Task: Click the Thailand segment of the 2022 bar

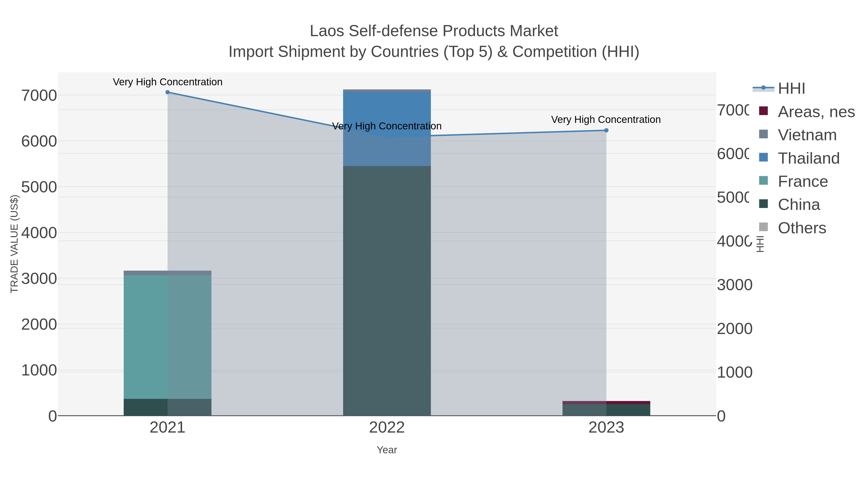Action: point(387,129)
